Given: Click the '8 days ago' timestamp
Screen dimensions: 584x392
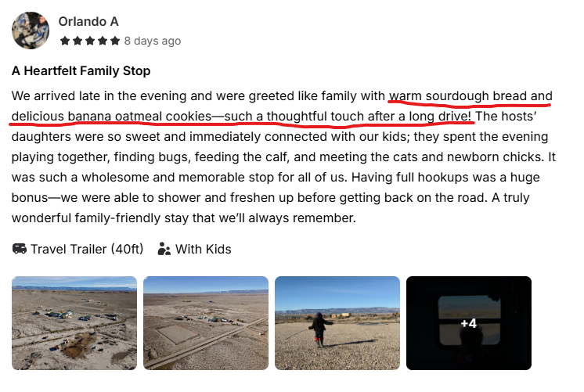Looking at the screenshot, I should (153, 41).
